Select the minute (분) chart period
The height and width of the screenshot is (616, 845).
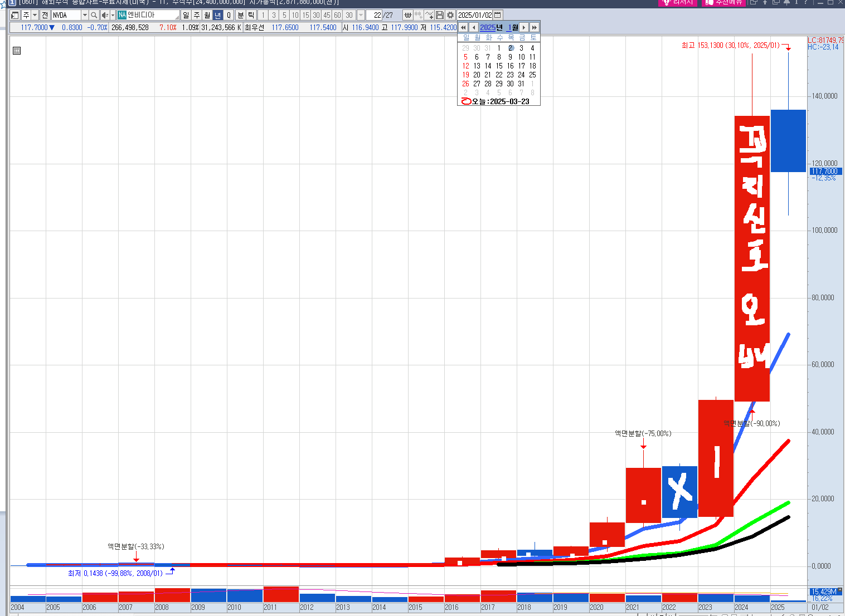pos(240,15)
